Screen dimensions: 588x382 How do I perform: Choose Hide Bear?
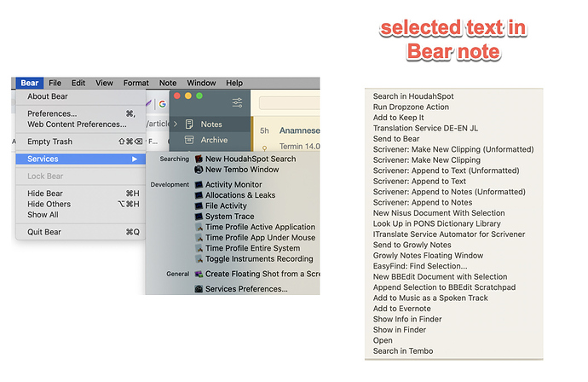(81, 194)
